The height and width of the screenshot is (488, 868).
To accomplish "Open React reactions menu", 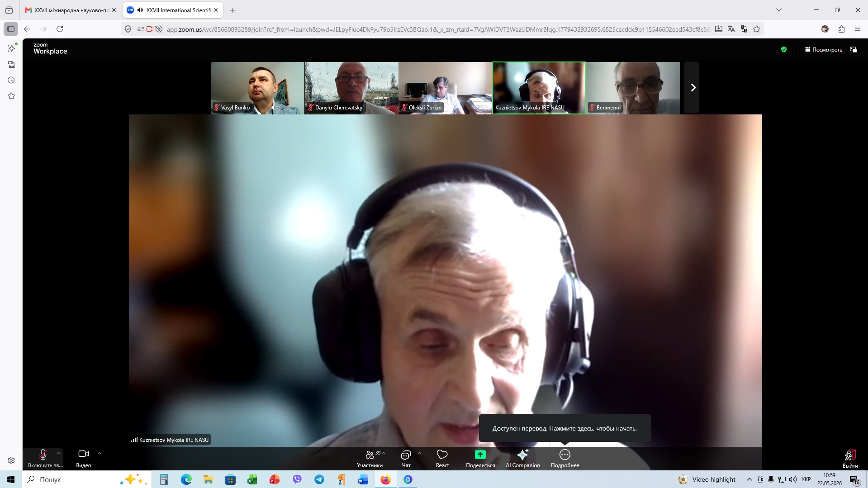I will click(442, 458).
